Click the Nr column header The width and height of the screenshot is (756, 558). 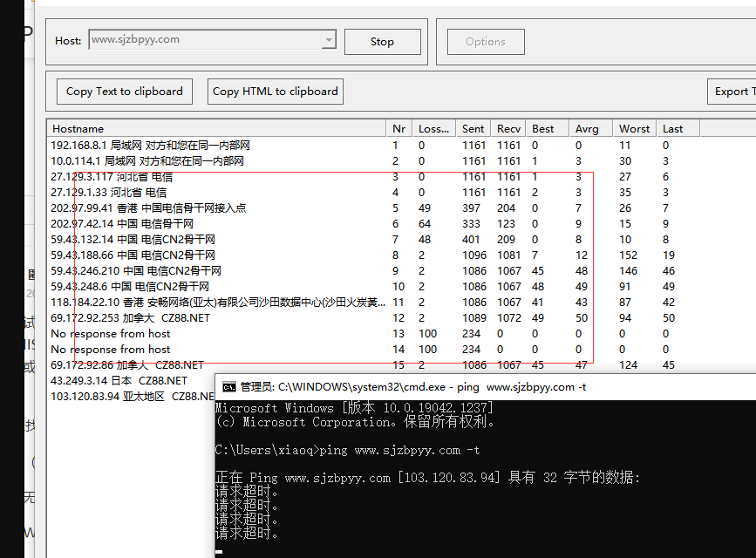click(398, 128)
